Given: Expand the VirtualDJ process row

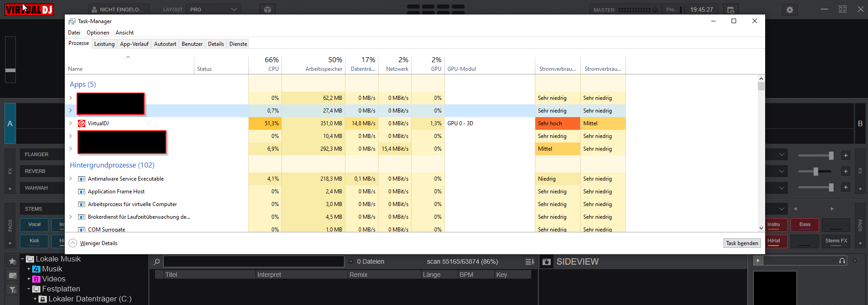Looking at the screenshot, I should pos(71,123).
